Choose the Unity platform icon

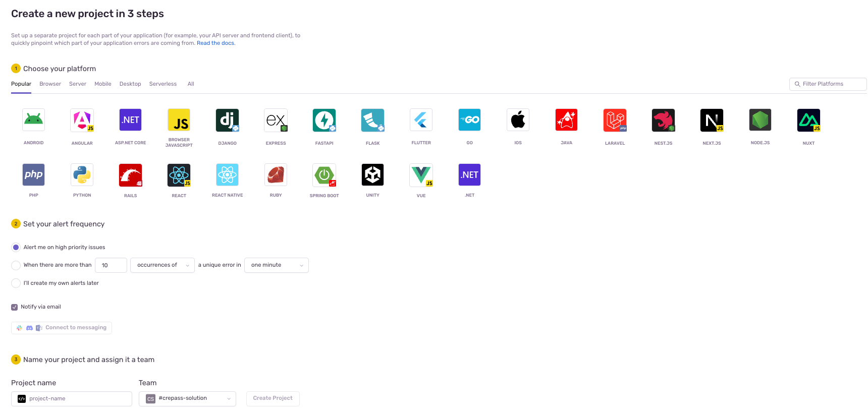(372, 175)
